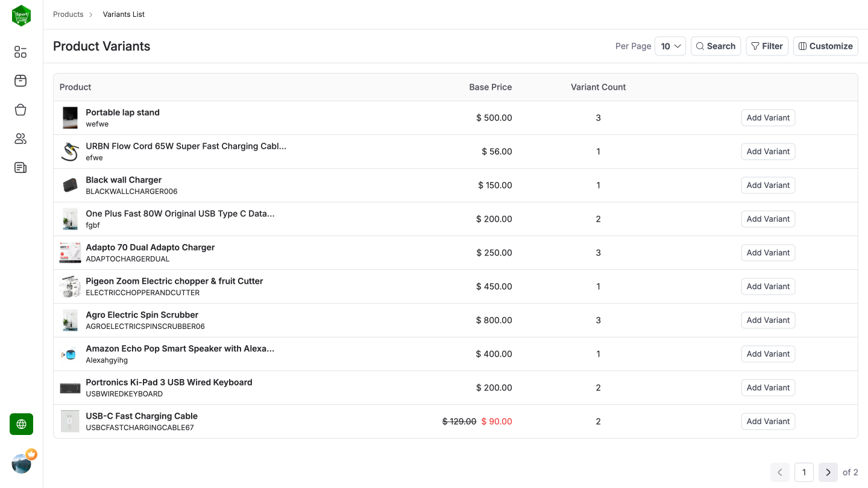This screenshot has height=488, width=868.
Task: Go to next page with the right arrow
Action: coord(828,472)
